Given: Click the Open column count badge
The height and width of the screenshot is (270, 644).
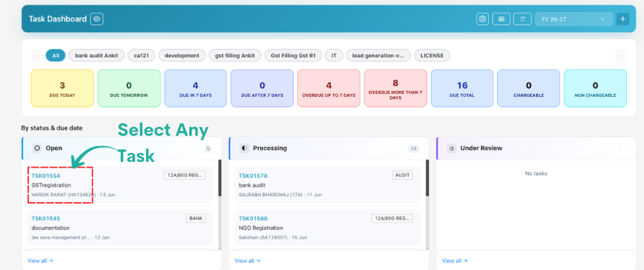Looking at the screenshot, I should pyautogui.click(x=208, y=148).
